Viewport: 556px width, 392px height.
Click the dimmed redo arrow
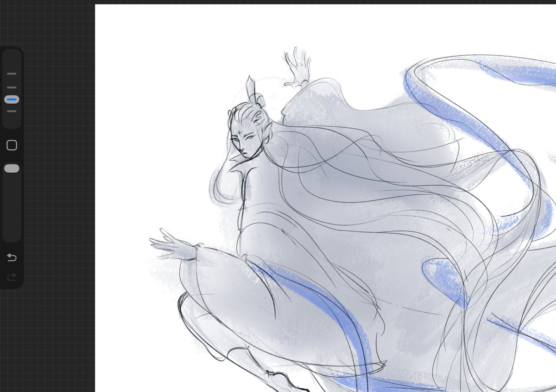[x=12, y=277]
